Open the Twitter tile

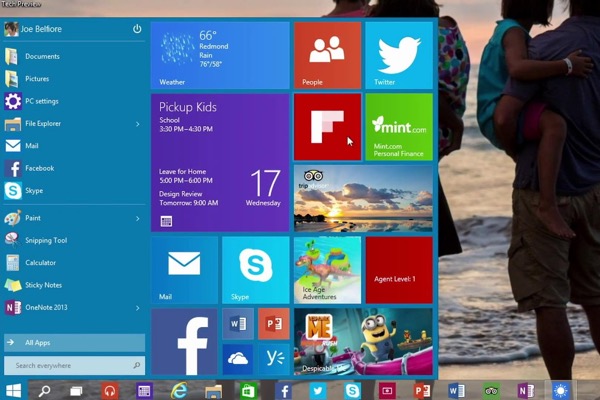(x=399, y=55)
